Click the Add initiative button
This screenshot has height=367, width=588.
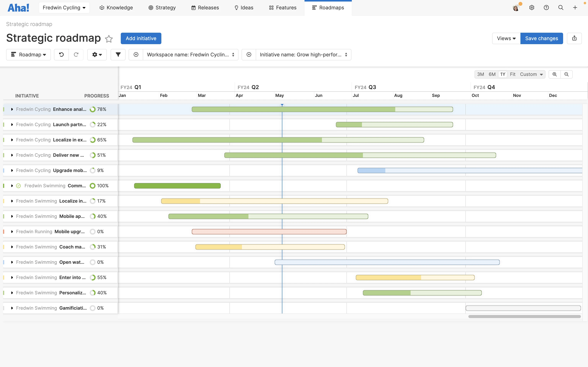coord(141,38)
